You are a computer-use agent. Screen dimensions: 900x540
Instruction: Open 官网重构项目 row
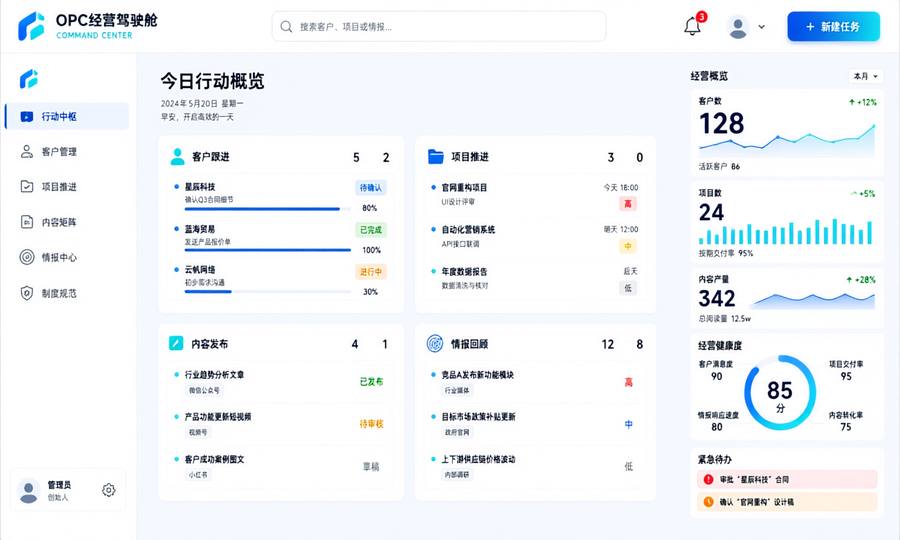click(x=537, y=195)
